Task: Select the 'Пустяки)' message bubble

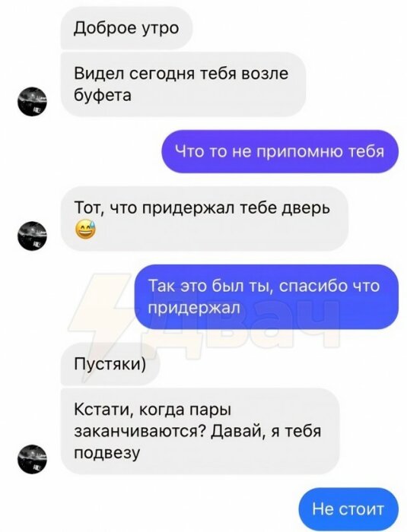Action: click(110, 364)
